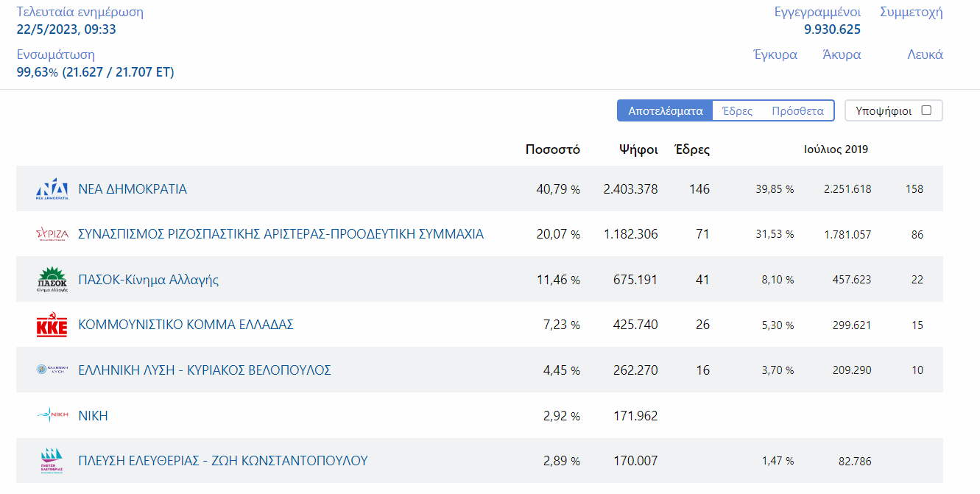Image resolution: width=980 pixels, height=494 pixels.
Task: Click the Ελληνική Λύση party logo
Action: pos(52,370)
